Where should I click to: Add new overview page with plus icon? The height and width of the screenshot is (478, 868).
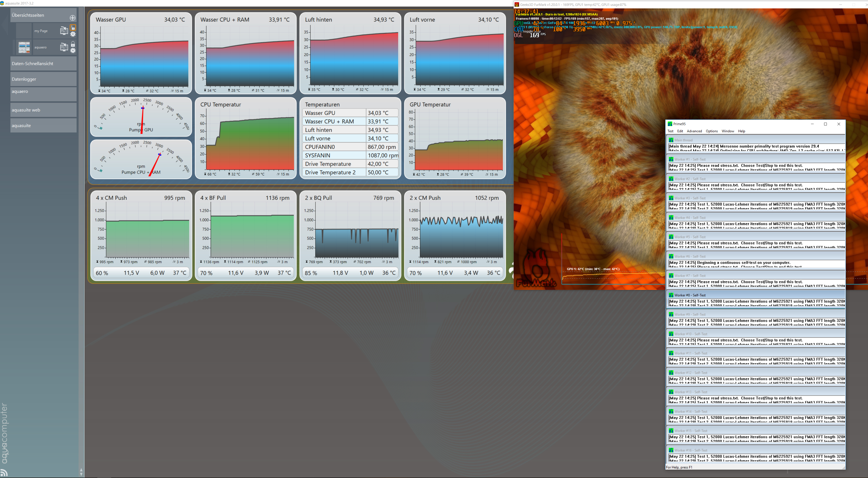tap(72, 17)
